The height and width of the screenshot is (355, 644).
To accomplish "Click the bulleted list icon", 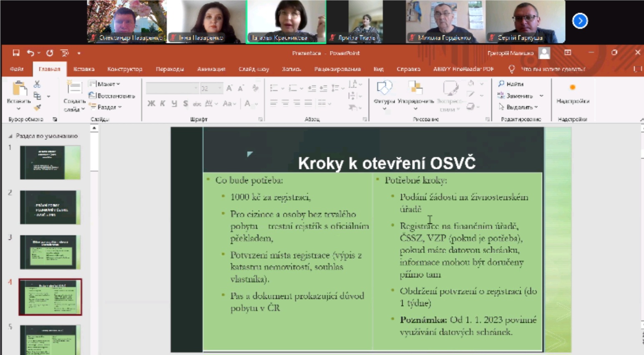I will [x=274, y=88].
